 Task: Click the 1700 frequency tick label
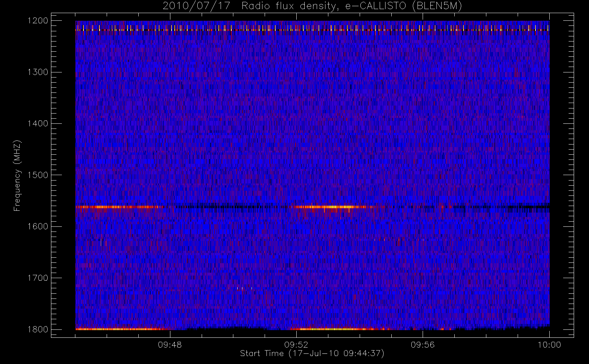click(x=38, y=278)
